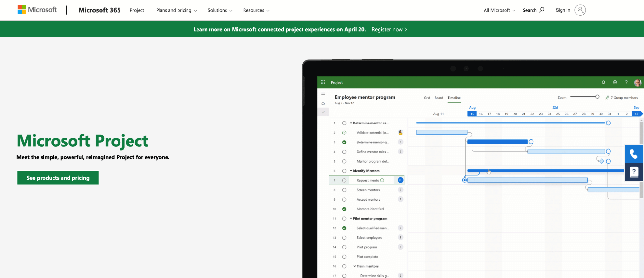Click the home icon in Project sidebar
This screenshot has width=644, height=278.
(x=323, y=104)
